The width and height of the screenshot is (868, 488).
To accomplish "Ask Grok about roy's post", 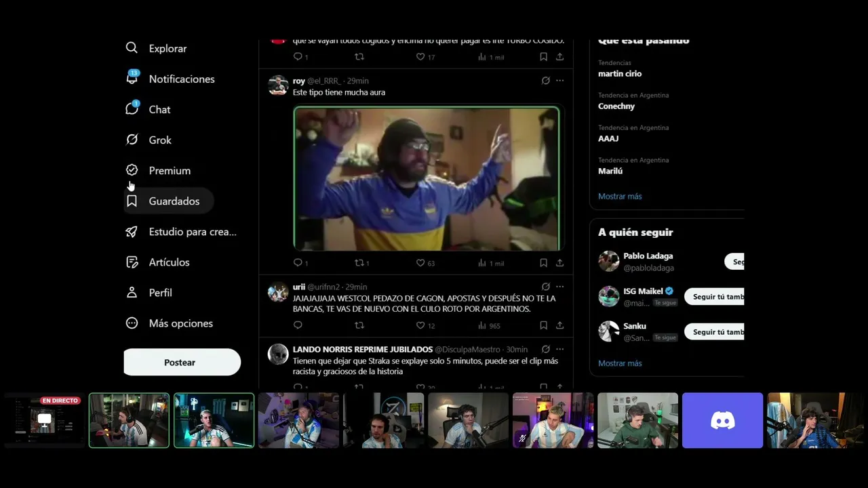I will [x=545, y=81].
